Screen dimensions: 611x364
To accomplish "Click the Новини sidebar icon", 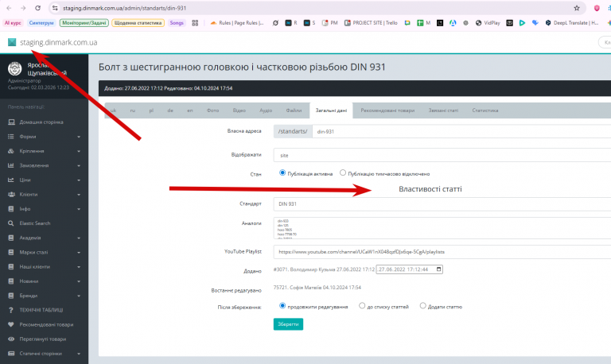I will coord(11,281).
